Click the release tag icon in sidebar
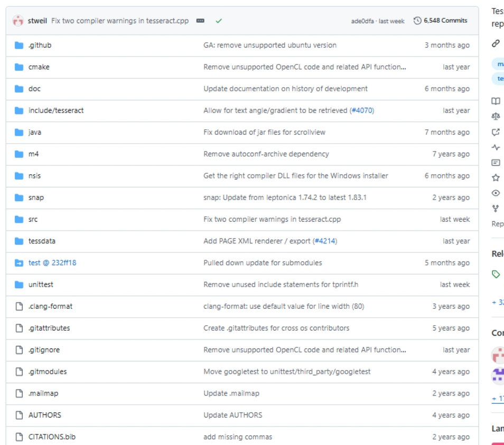 point(496,274)
